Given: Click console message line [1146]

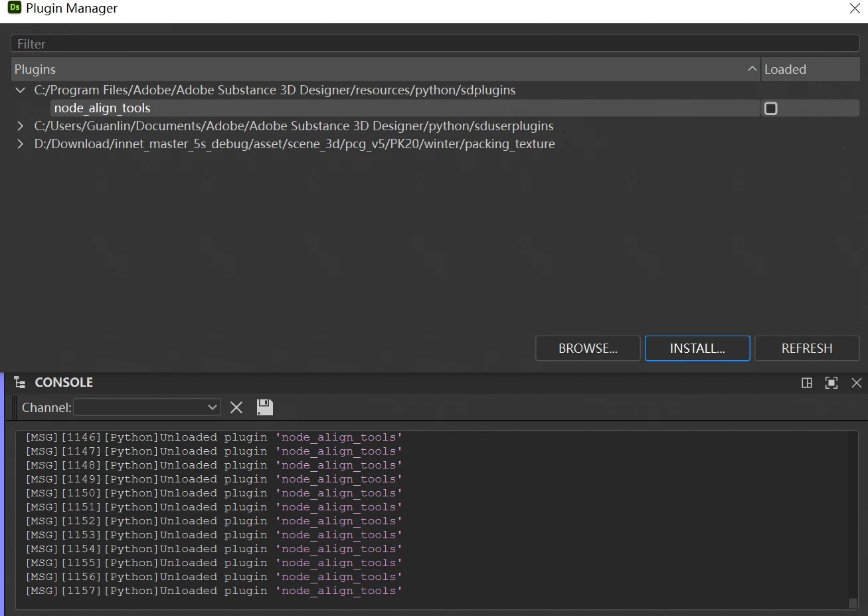Looking at the screenshot, I should pyautogui.click(x=214, y=437).
